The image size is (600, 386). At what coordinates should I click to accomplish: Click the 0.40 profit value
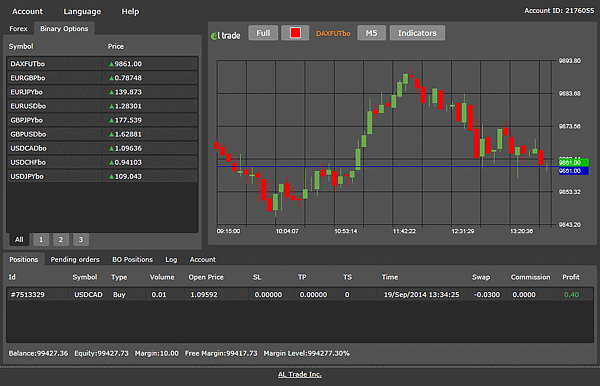click(x=572, y=295)
